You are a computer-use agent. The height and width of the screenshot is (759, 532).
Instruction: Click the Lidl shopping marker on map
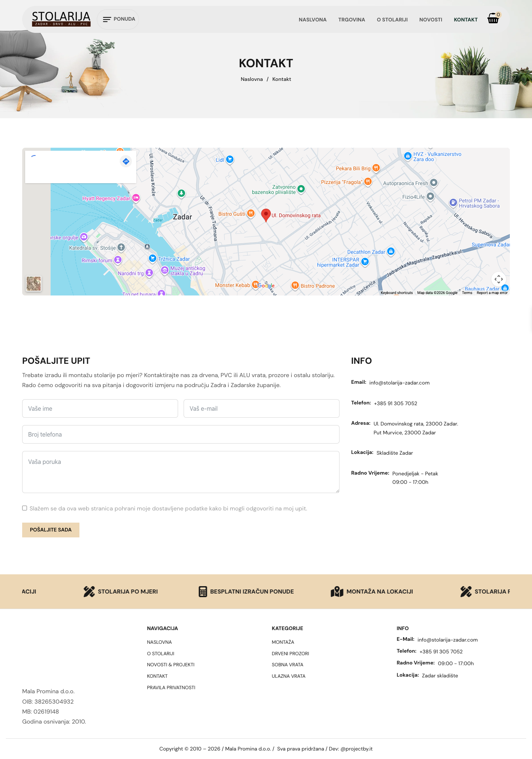coord(230,160)
